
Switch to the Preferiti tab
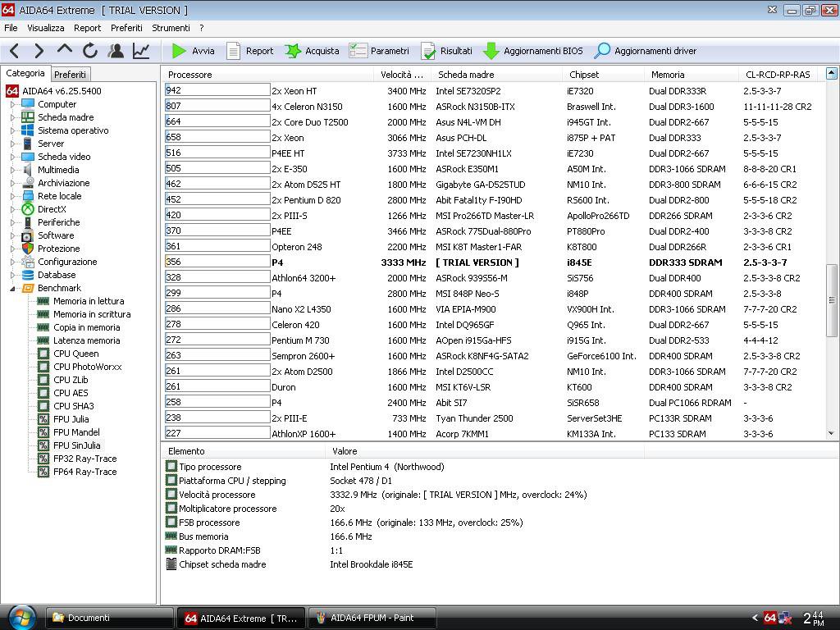coord(70,74)
